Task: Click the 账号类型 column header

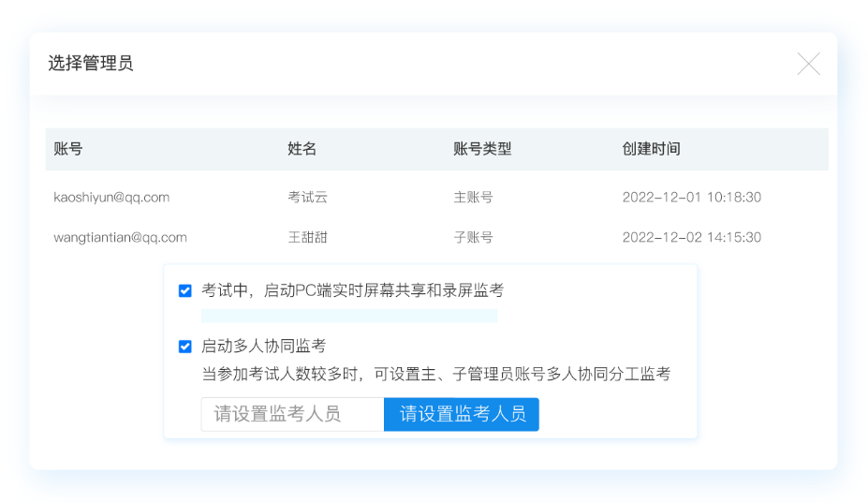Action: tap(482, 149)
